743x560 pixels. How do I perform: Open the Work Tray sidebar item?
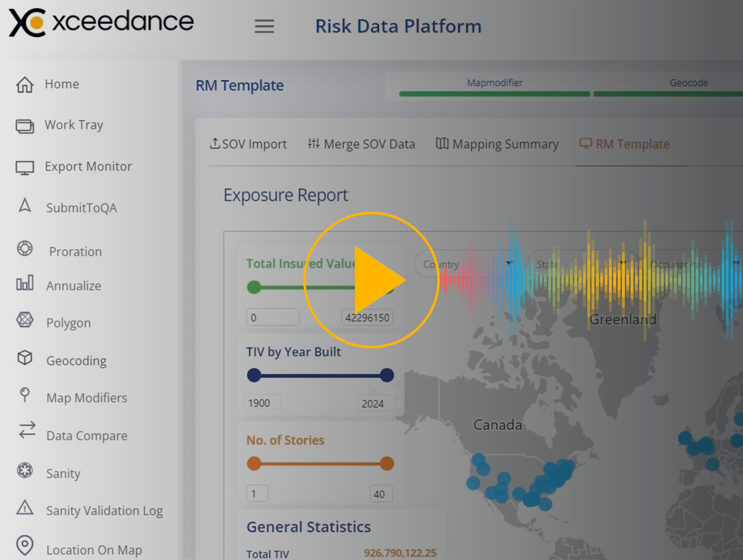click(74, 125)
